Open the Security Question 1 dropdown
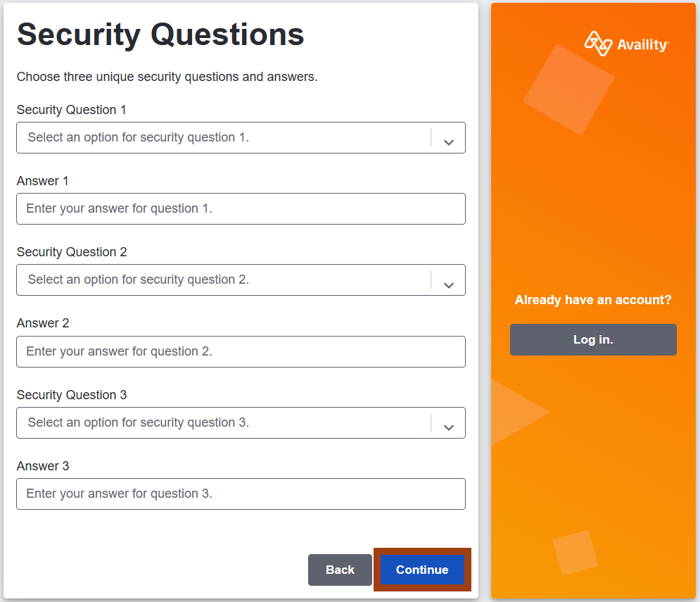 241,138
